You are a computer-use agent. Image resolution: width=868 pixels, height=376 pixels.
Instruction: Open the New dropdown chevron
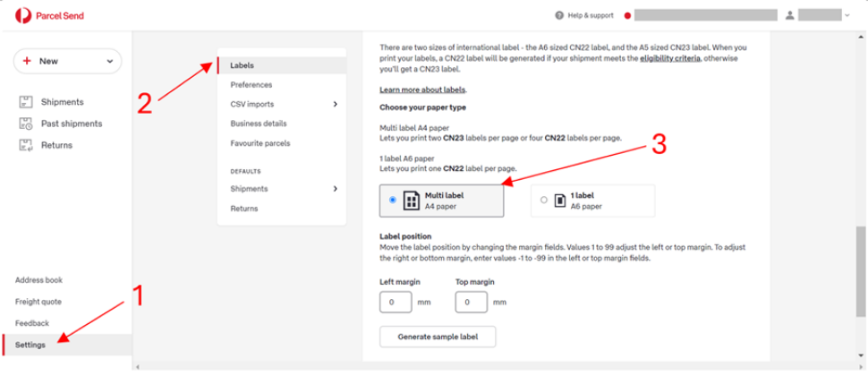tap(109, 62)
